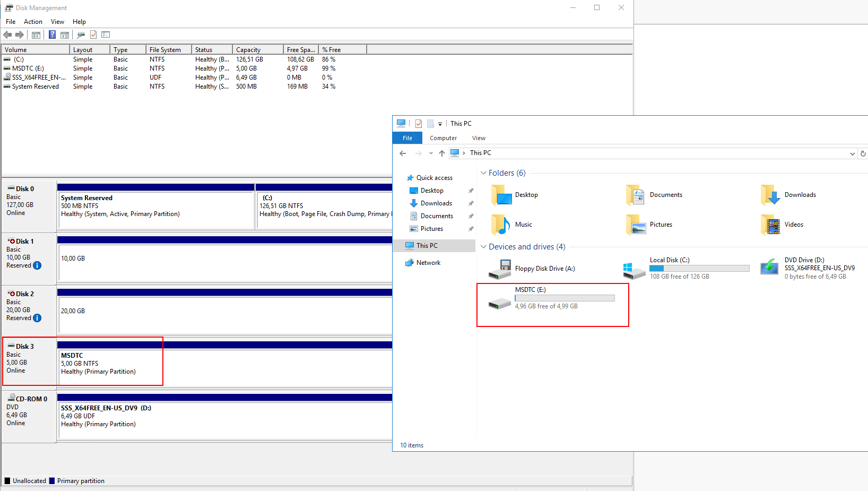Click Disk 1 reserved info icon
868x491 pixels.
37,265
